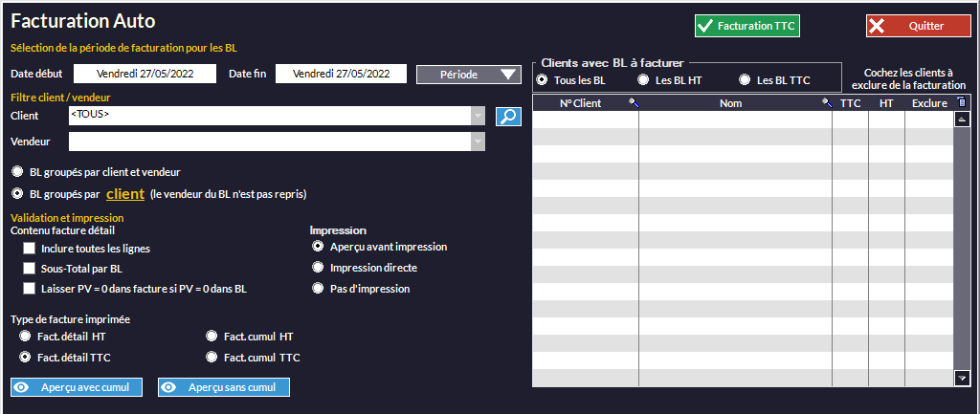
Task: Click the green checkmark icon on Facturation TTC
Action: point(705,27)
